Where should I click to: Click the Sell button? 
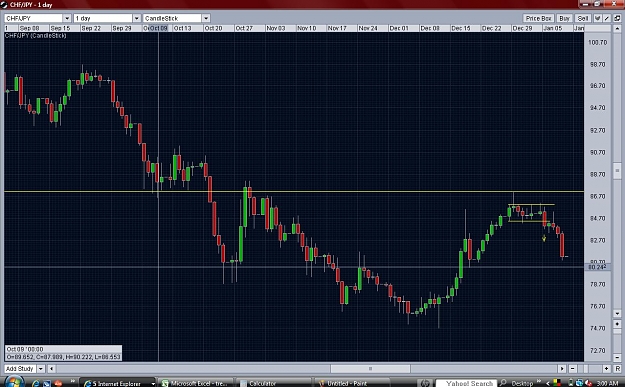(582, 18)
